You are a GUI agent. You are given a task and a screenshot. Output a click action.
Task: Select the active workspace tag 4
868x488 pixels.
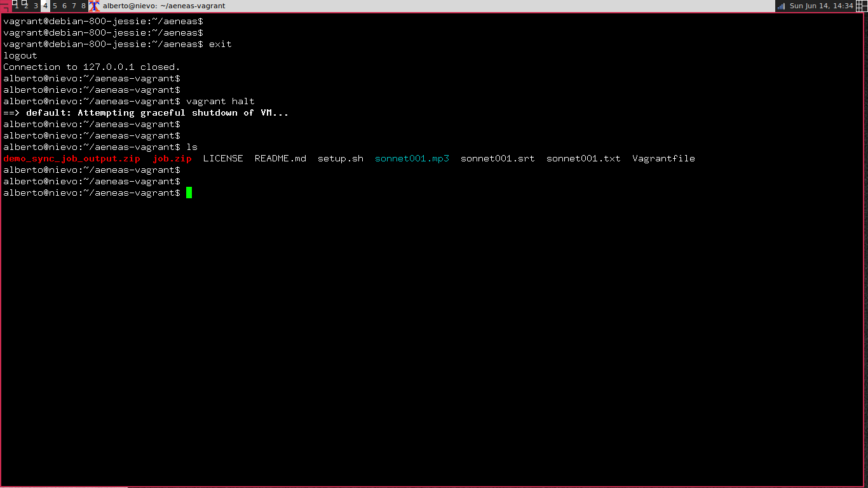(45, 6)
